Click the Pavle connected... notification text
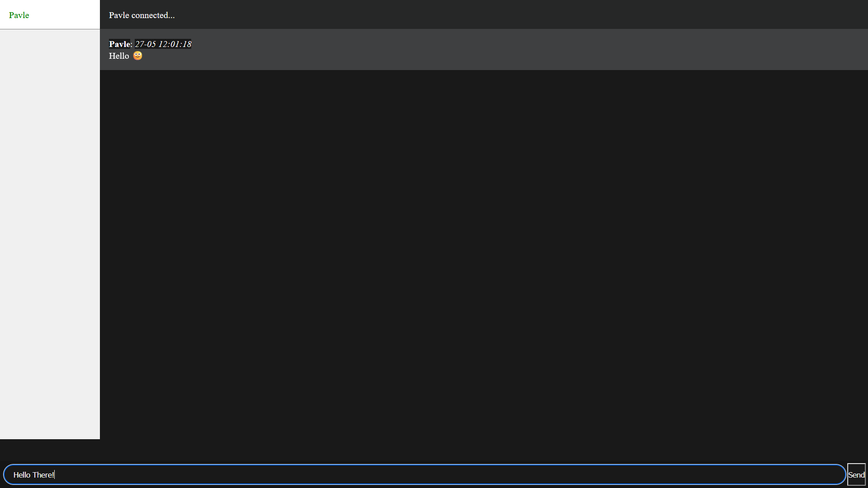868x488 pixels. [x=142, y=15]
